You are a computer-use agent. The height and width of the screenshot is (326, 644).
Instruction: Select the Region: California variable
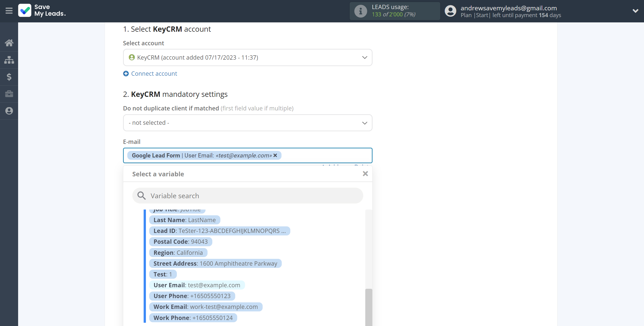[x=178, y=253]
